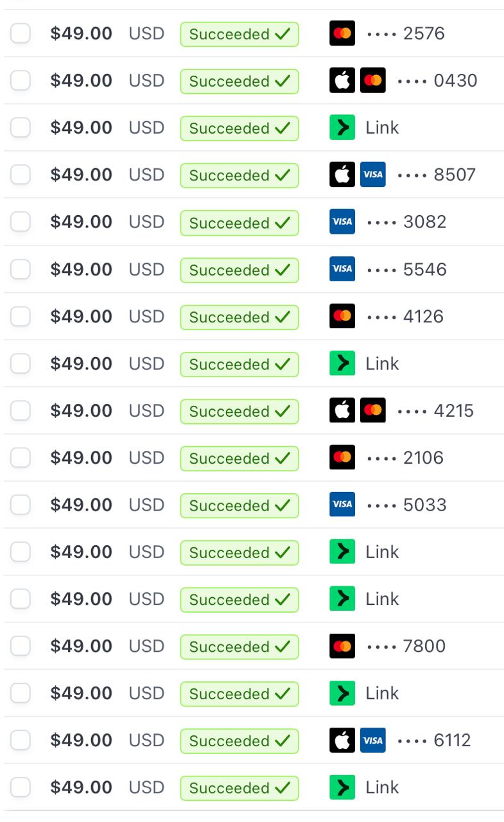This screenshot has width=504, height=822.
Task: Click the Visa icon for card 5033
Action: pyautogui.click(x=342, y=505)
